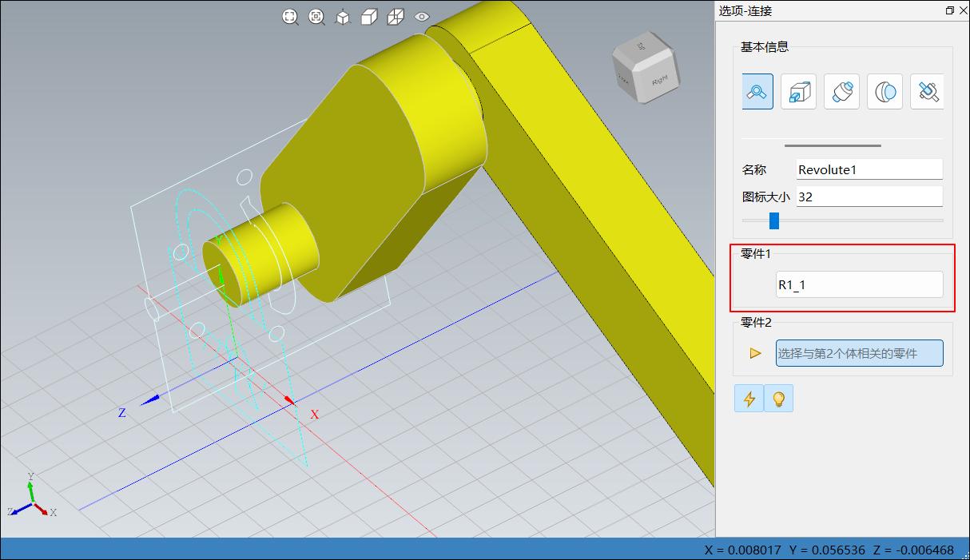Choose the spherical joint icon
The width and height of the screenshot is (970, 560).
tap(885, 92)
